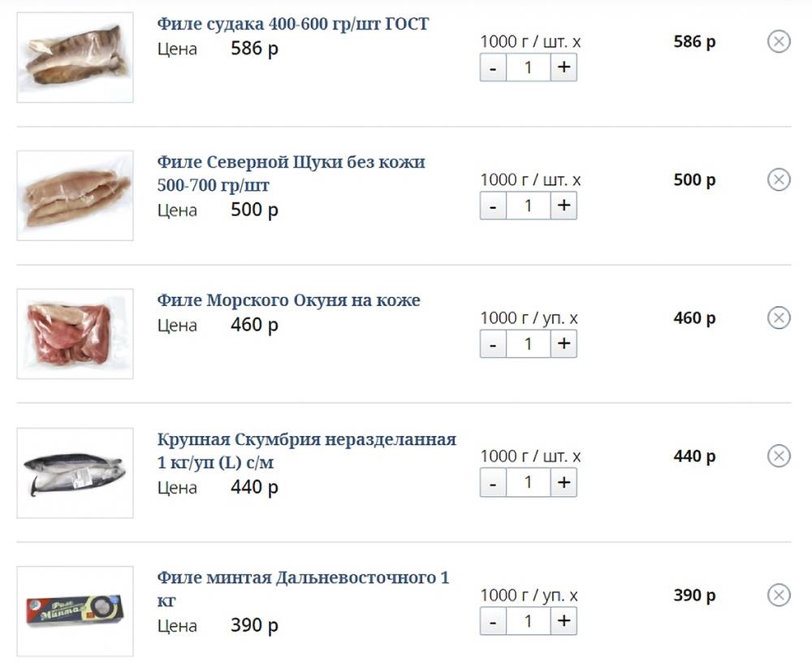Screen dimensions: 812x669
Task: Reduce quantity of Филе минтая
Action: click(x=493, y=622)
